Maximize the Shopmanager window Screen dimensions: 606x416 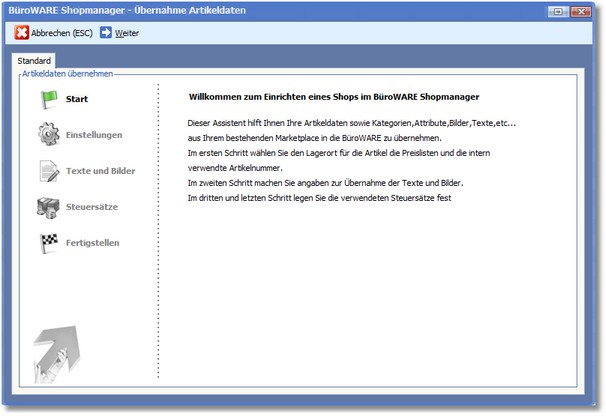pyautogui.click(x=558, y=11)
